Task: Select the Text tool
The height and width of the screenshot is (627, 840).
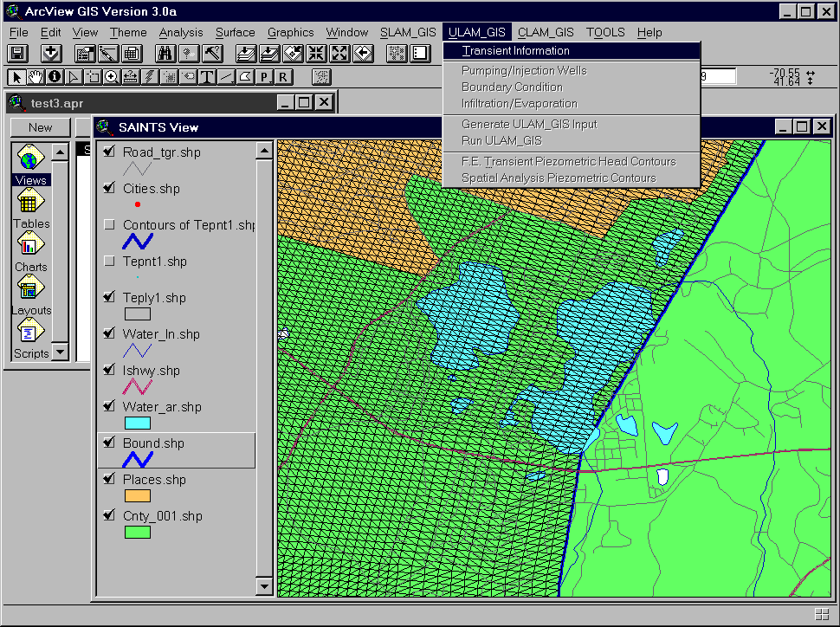Action: pyautogui.click(x=207, y=77)
